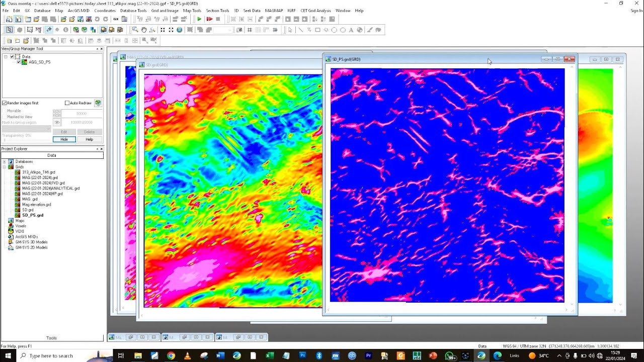Click the Help button in View/Group Manager
This screenshot has height=362, width=644.
(89, 139)
